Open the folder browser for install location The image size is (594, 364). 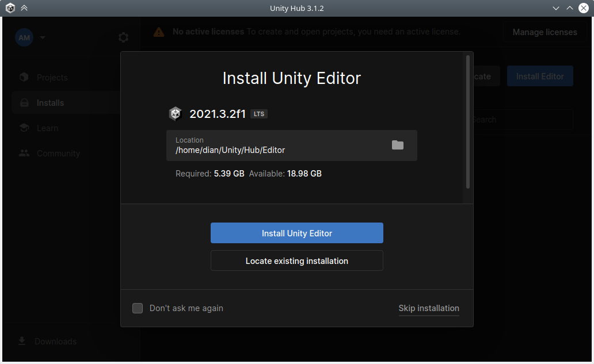point(398,145)
